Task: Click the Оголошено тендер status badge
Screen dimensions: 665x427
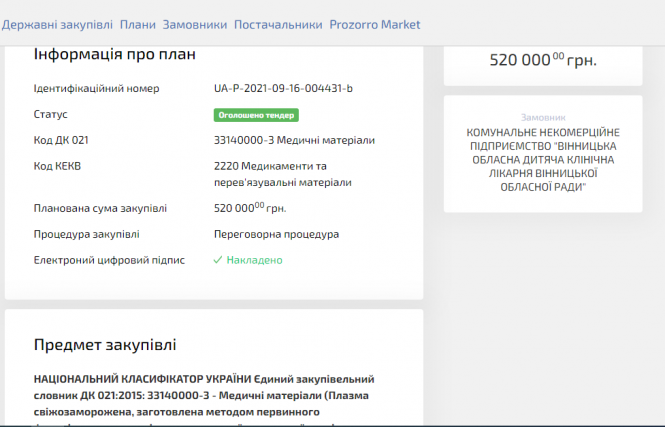Action: pos(256,115)
